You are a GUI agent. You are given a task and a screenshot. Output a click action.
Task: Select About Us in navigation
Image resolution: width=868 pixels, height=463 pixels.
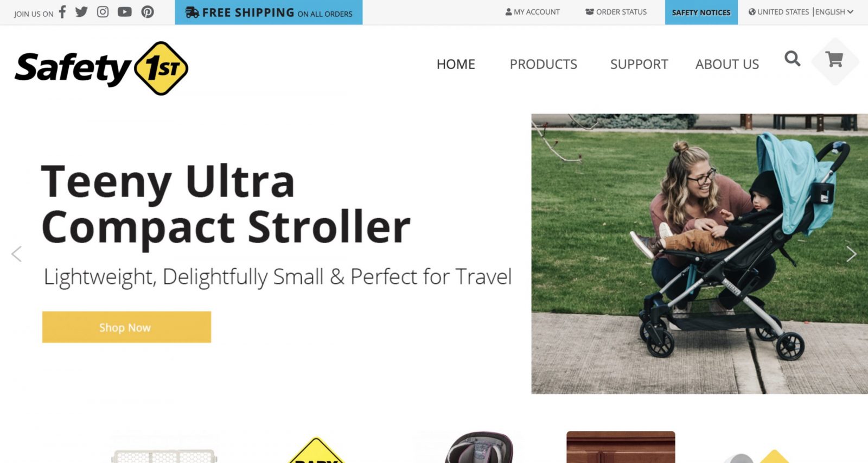pyautogui.click(x=727, y=64)
